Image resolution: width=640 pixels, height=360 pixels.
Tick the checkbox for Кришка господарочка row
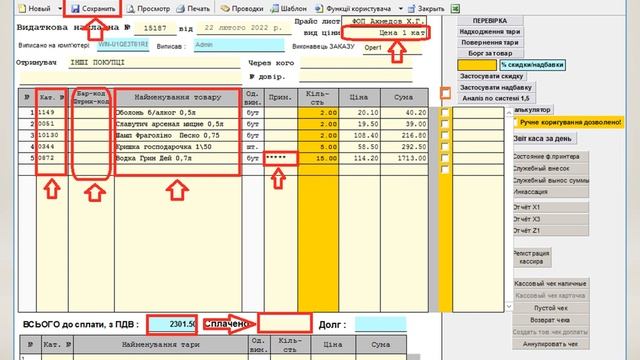click(x=445, y=147)
